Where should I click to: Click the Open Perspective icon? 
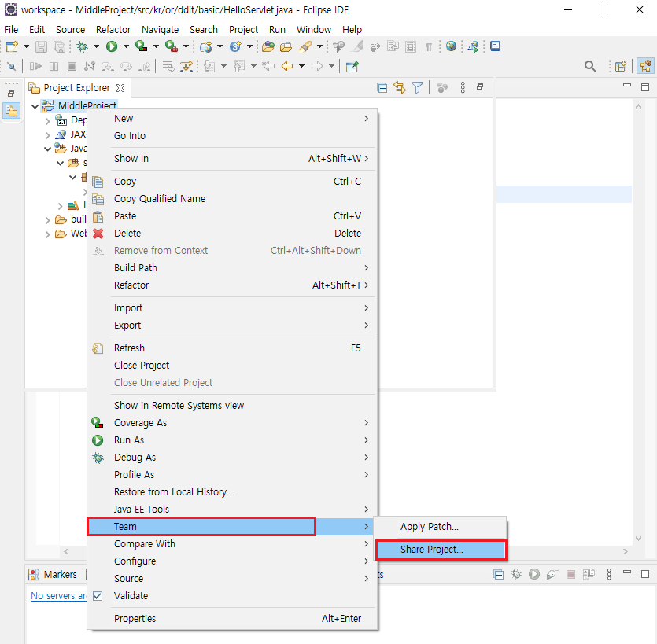click(x=621, y=66)
